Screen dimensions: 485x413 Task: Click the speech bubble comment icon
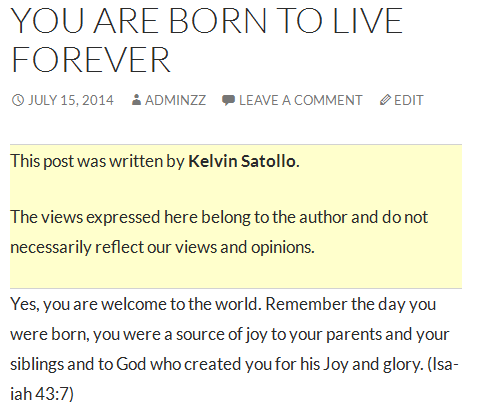[228, 100]
